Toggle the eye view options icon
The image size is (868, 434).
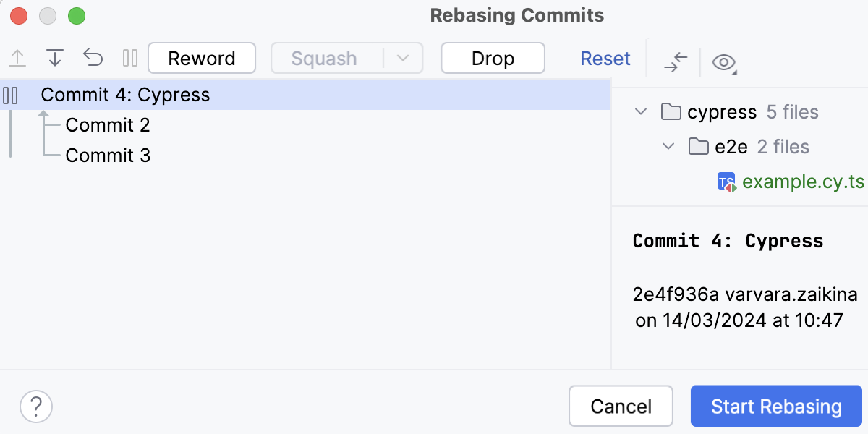tap(723, 62)
